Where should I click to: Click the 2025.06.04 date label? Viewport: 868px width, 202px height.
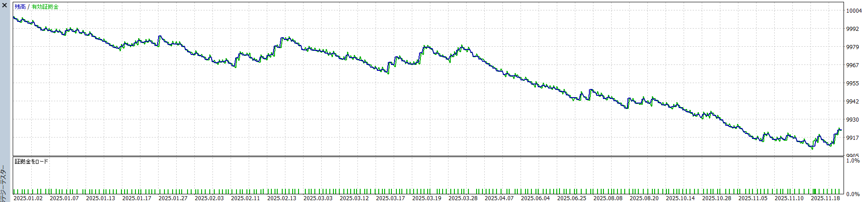pyautogui.click(x=535, y=198)
